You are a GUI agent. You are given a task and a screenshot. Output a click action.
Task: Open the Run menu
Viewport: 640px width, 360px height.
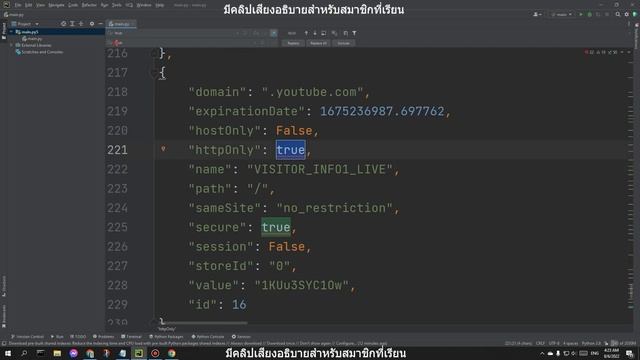tap(104, 5)
